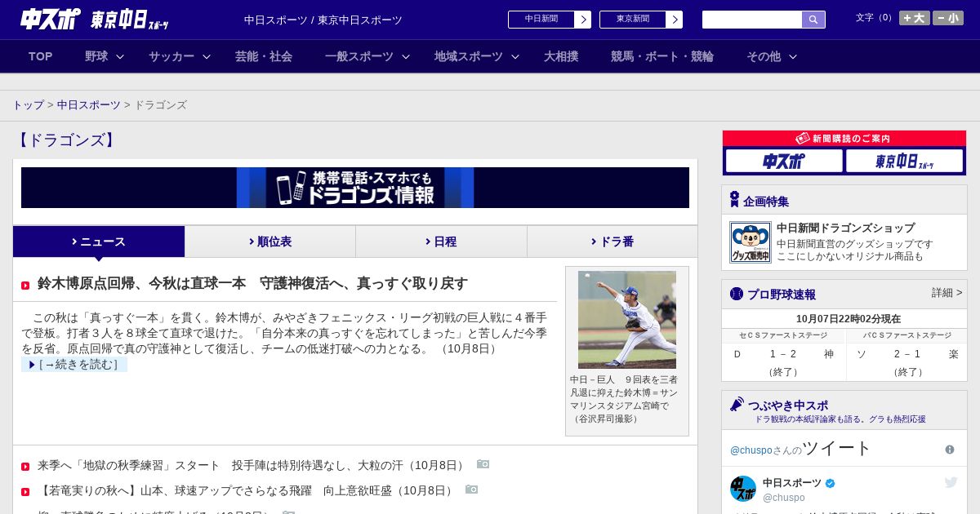980x514 pixels.
Task: Click the camera icon after 若竜実りの秋へ article
Action: tap(471, 490)
